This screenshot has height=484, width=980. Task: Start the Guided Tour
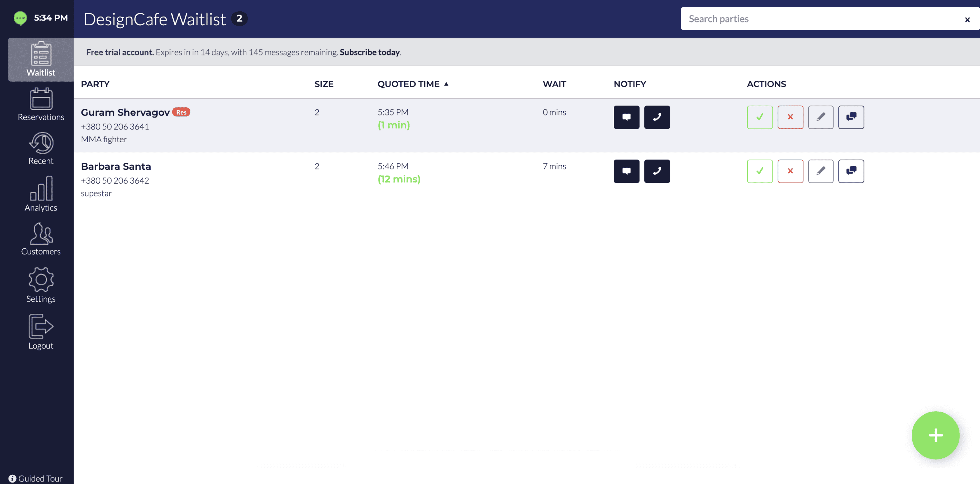tap(36, 478)
